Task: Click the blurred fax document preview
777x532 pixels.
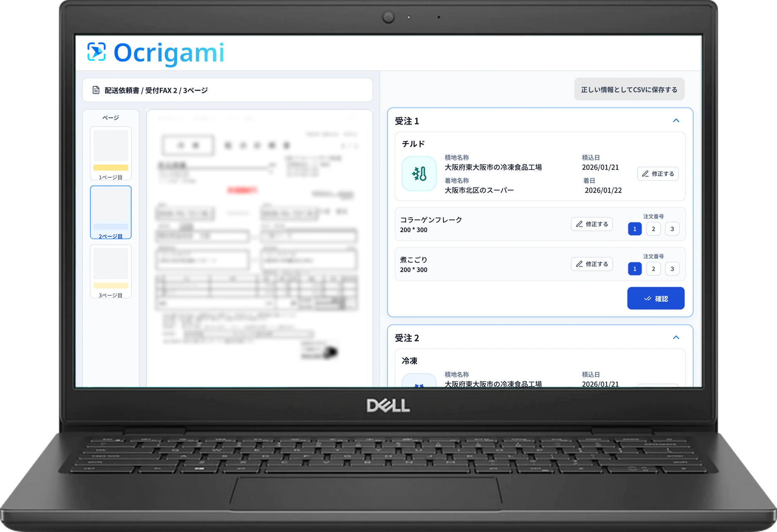Action: [x=260, y=248]
